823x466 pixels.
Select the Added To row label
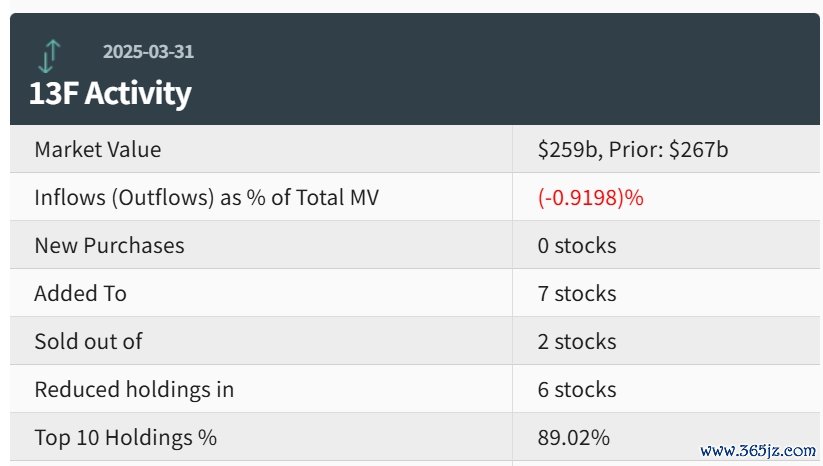[80, 294]
